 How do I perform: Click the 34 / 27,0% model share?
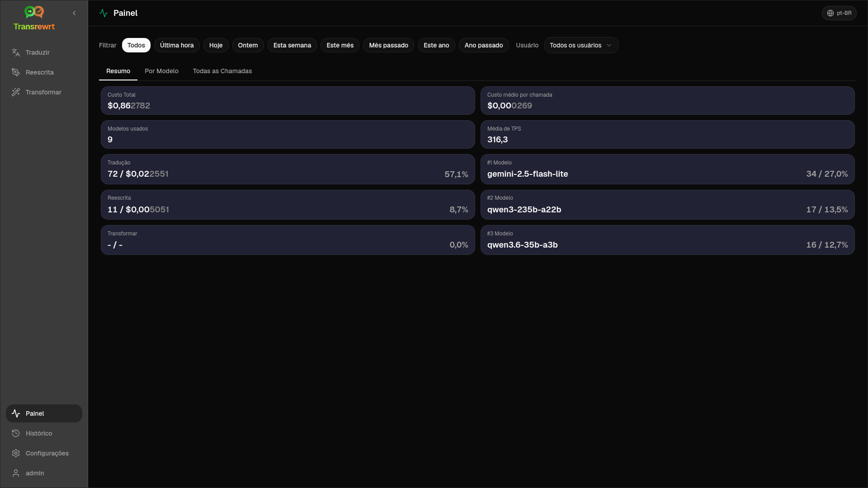827,174
